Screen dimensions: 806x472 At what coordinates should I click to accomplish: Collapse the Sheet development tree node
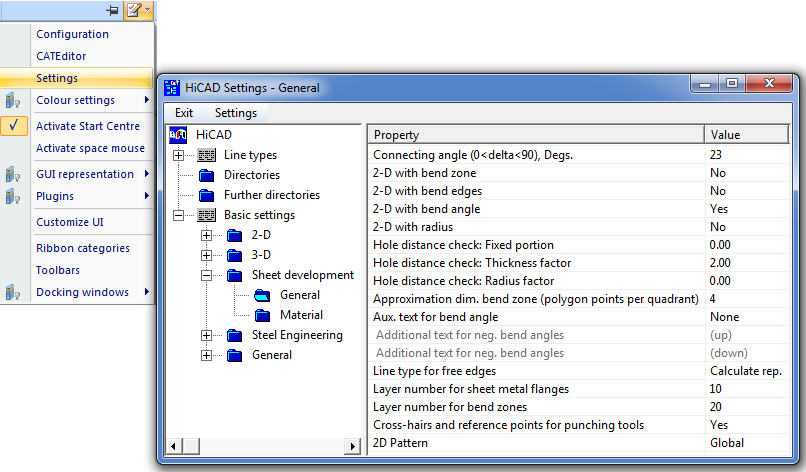pyautogui.click(x=206, y=276)
